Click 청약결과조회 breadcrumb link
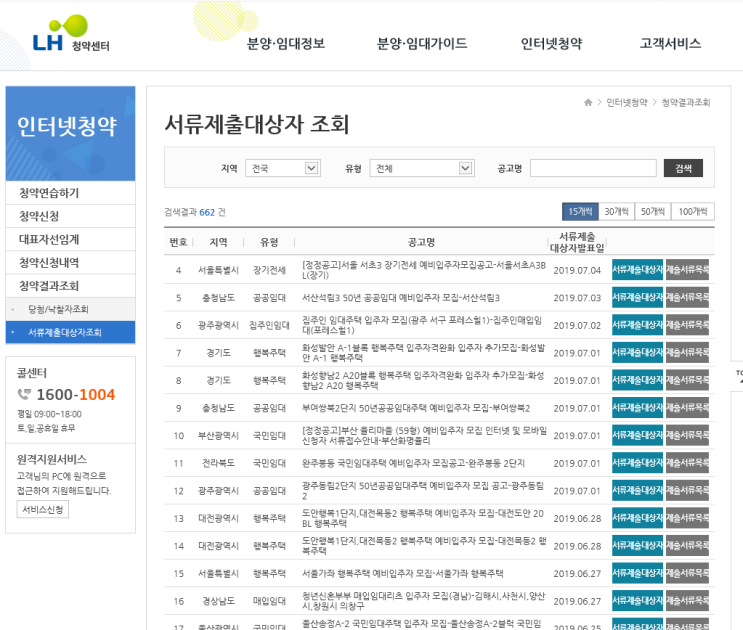Image resolution: width=743 pixels, height=630 pixels. coord(686,102)
